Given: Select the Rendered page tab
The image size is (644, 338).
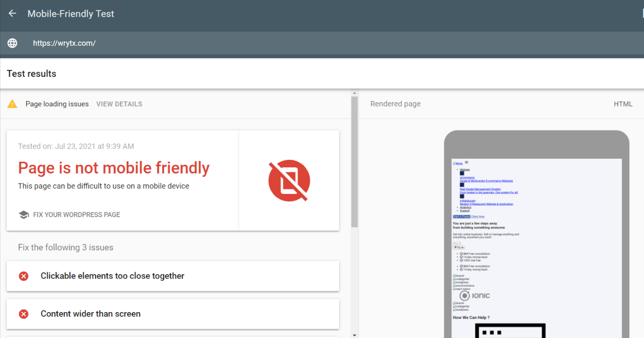Looking at the screenshot, I should tap(395, 104).
